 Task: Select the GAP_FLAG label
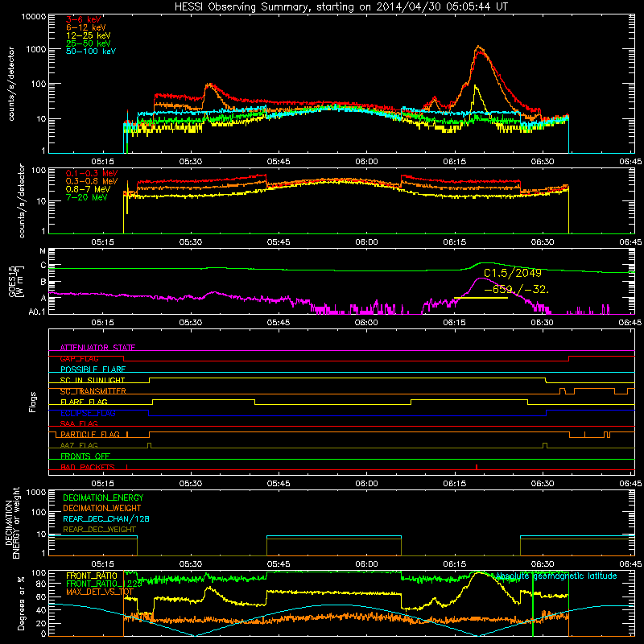click(79, 358)
